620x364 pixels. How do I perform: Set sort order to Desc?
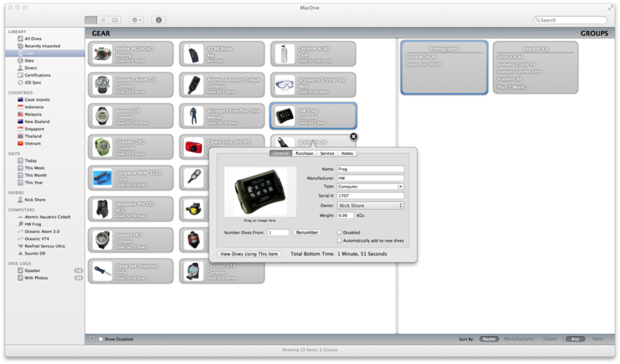[x=598, y=339]
